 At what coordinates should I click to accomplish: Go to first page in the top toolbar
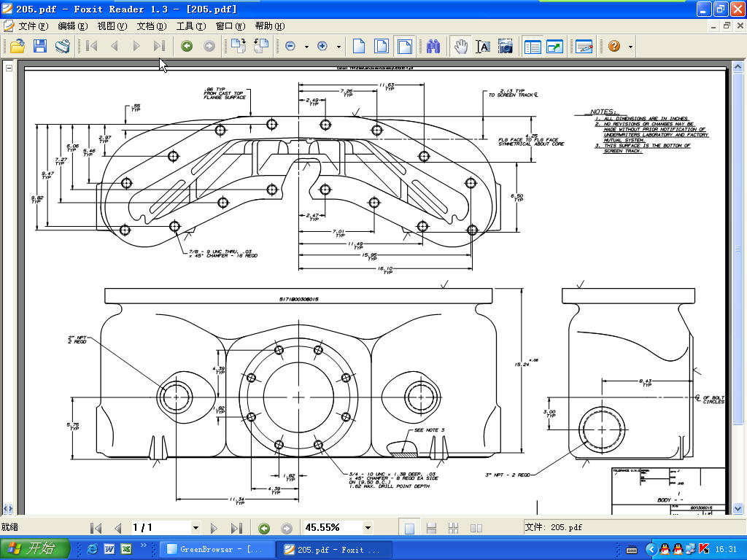[x=91, y=46]
